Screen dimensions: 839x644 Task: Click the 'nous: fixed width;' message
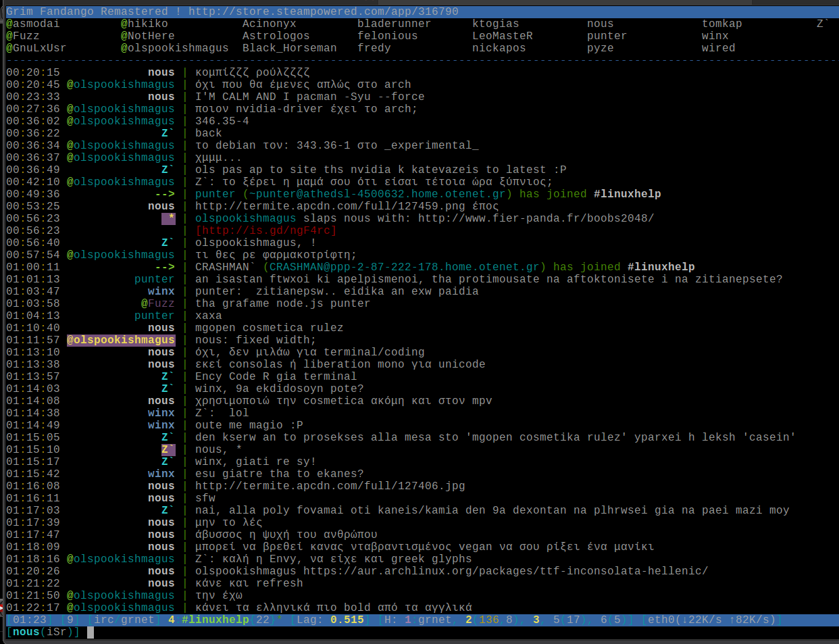click(x=256, y=340)
